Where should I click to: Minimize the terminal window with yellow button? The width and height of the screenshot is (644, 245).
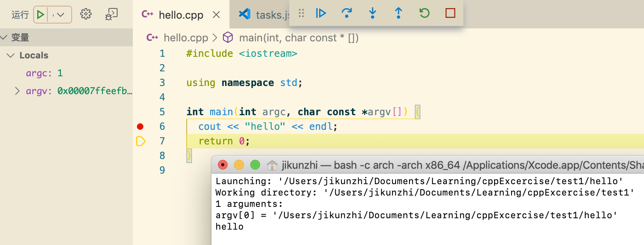click(239, 165)
